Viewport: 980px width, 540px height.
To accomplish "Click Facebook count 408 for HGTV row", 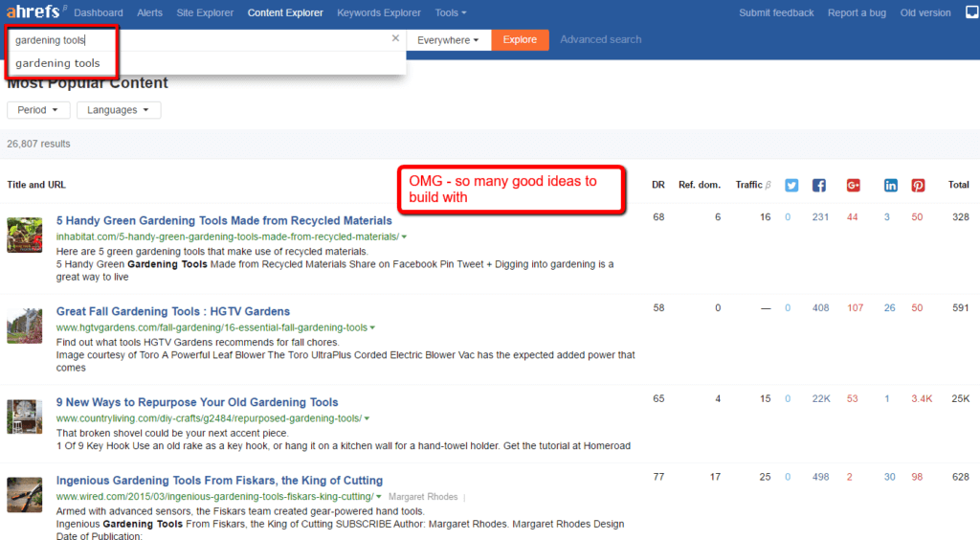I will click(820, 308).
